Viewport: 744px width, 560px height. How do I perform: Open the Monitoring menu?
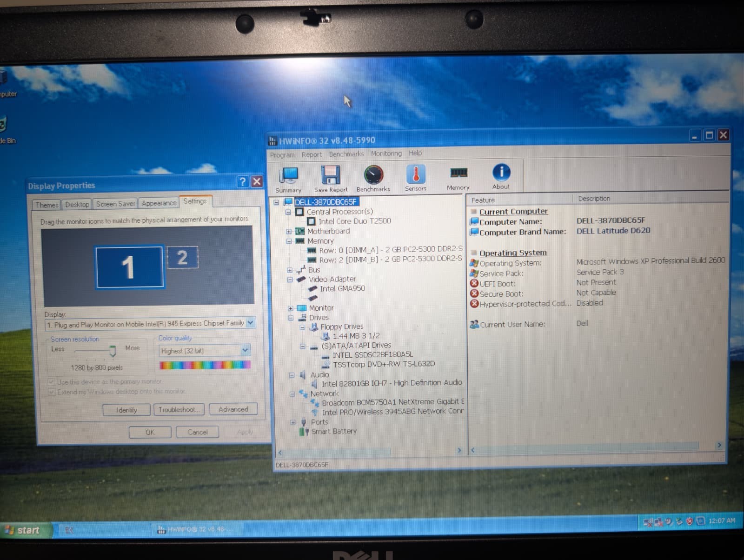pyautogui.click(x=386, y=153)
